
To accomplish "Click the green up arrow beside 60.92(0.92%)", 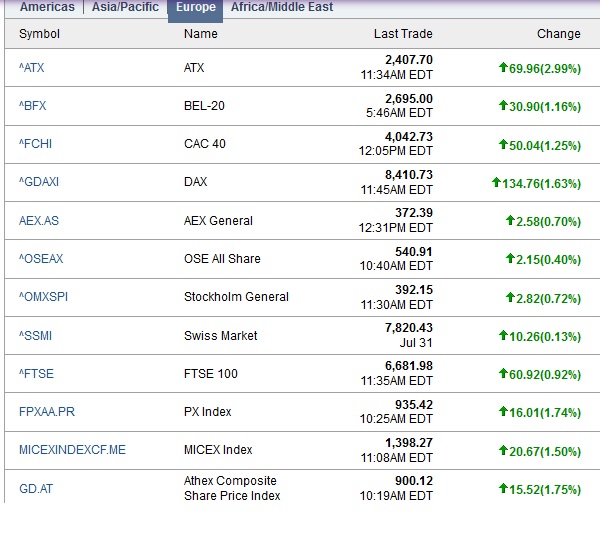I will coord(503,373).
